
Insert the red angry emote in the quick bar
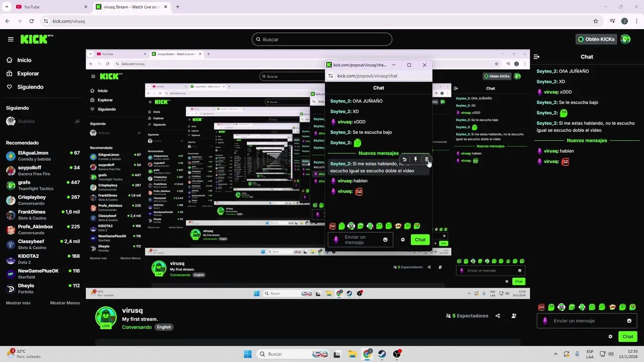541,307
